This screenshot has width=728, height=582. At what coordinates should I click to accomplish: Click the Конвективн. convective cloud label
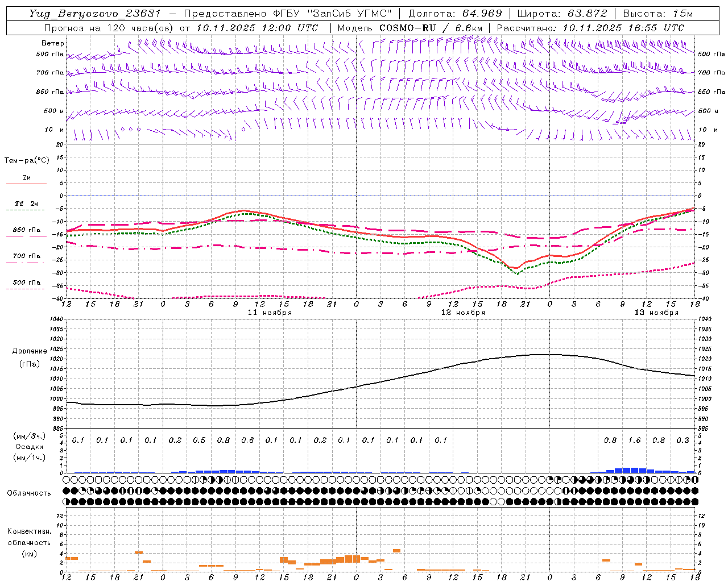(29, 531)
